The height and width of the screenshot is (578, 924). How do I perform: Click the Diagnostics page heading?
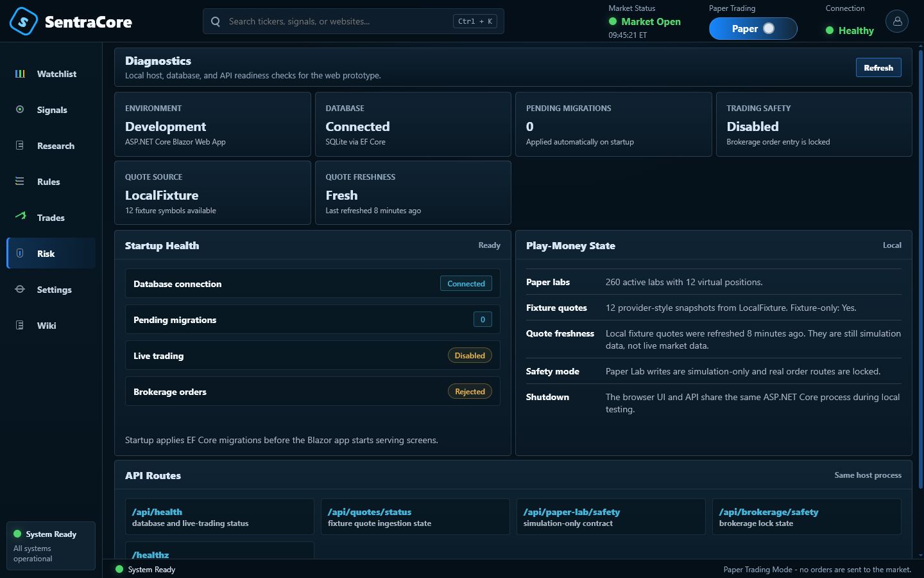point(158,61)
